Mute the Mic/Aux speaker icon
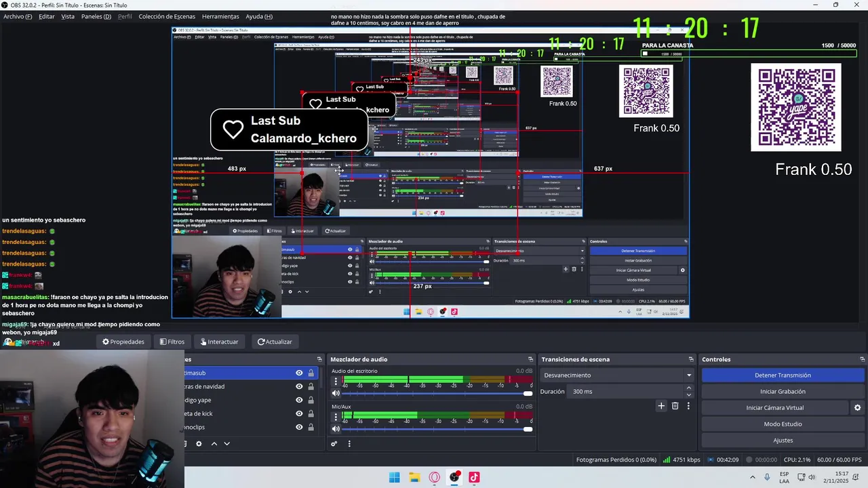Screen dimensions: 868x488 tap(336, 429)
